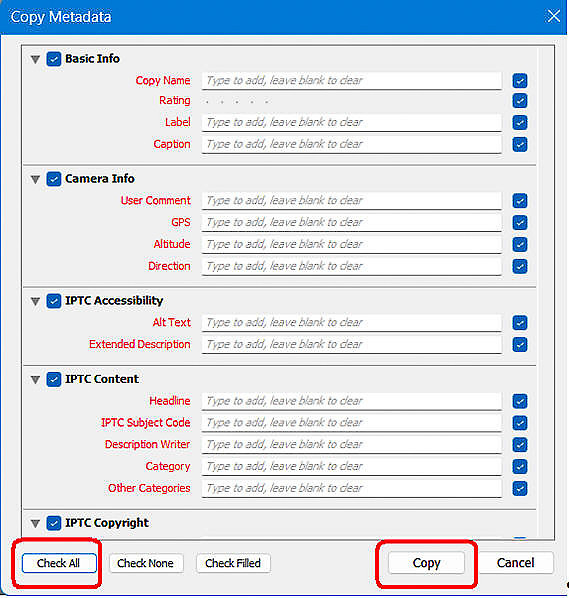
Task: Focus the Headline input field
Action: pos(352,401)
